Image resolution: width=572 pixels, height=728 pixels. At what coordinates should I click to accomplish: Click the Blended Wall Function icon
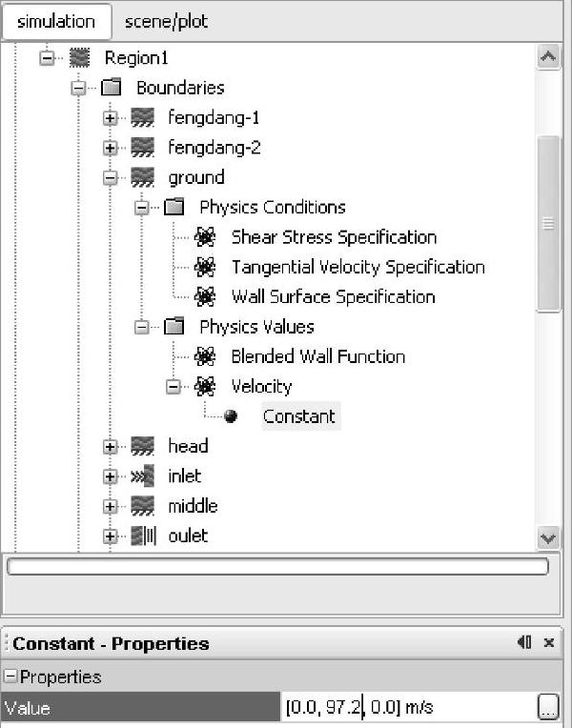(x=204, y=356)
